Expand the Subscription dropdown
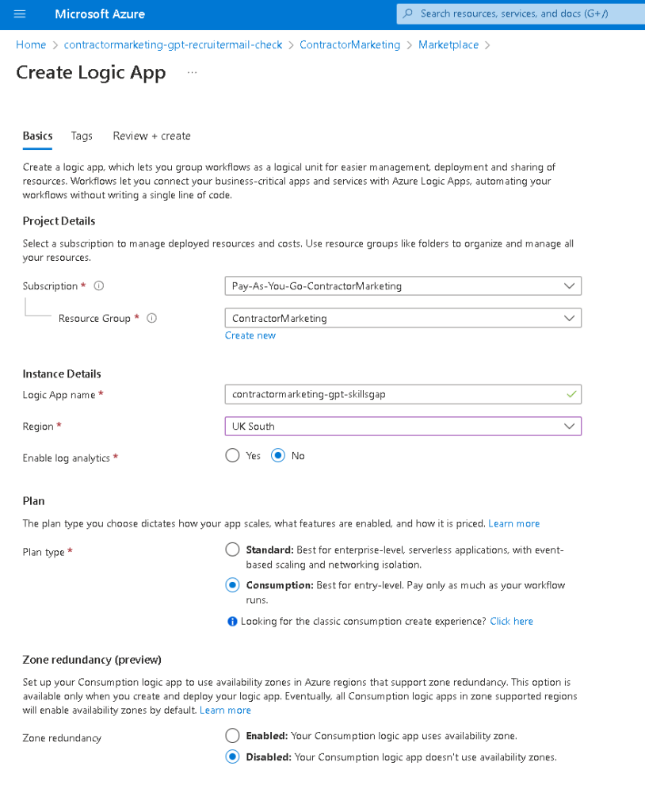Screen dimensions: 645x812 pyautogui.click(x=403, y=285)
